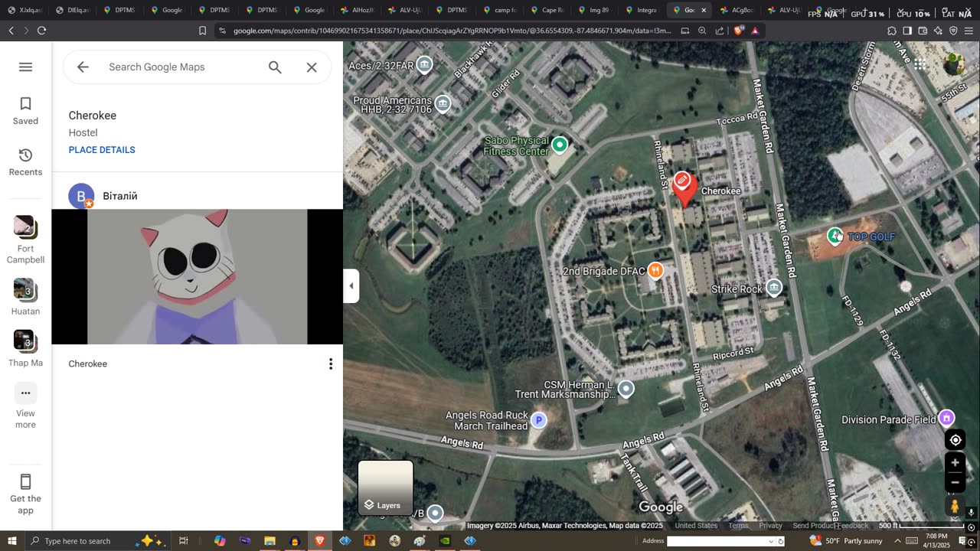
Task: Reload the page in browser
Action: (x=41, y=31)
